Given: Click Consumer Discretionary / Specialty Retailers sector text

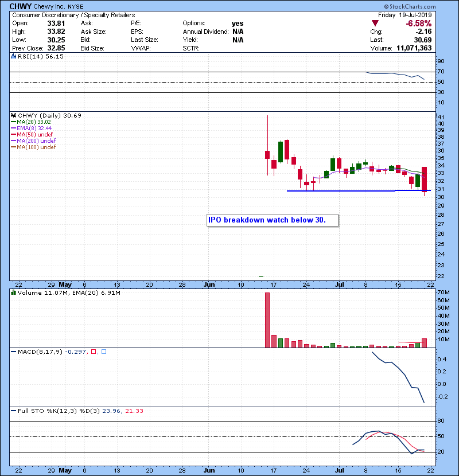Looking at the screenshot, I should coord(73,15).
